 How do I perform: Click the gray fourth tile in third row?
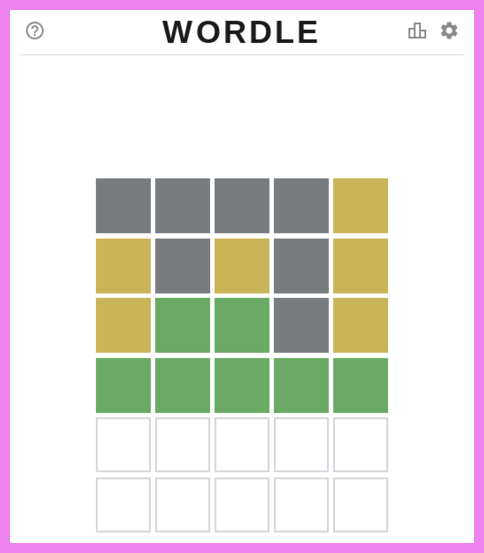(x=301, y=325)
